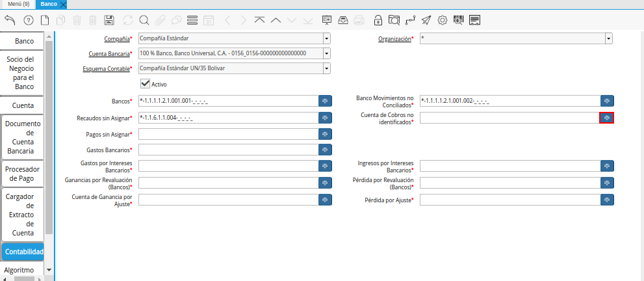
Task: Go to next record down chevron
Action: coord(292,20)
